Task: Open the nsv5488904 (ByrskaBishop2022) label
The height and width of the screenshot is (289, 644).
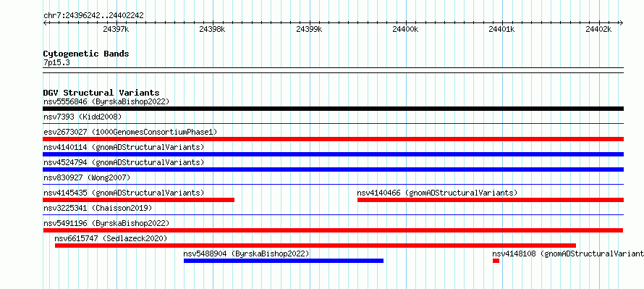Action: (x=246, y=254)
